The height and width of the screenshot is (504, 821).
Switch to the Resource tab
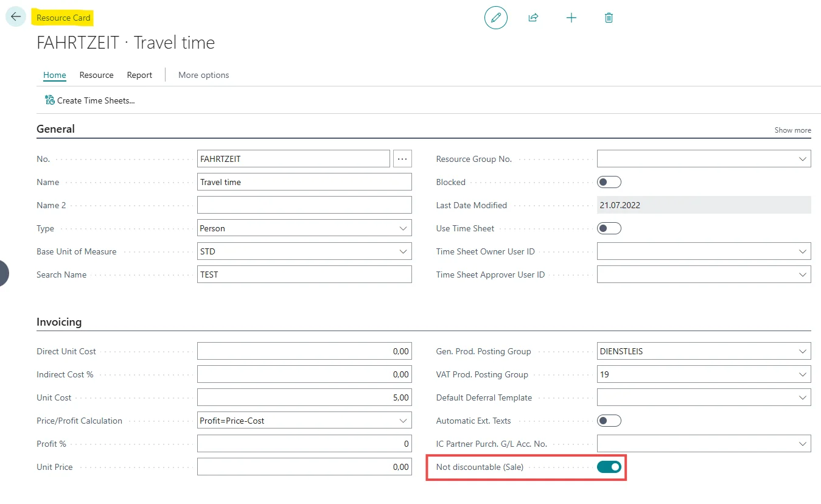[x=96, y=75]
